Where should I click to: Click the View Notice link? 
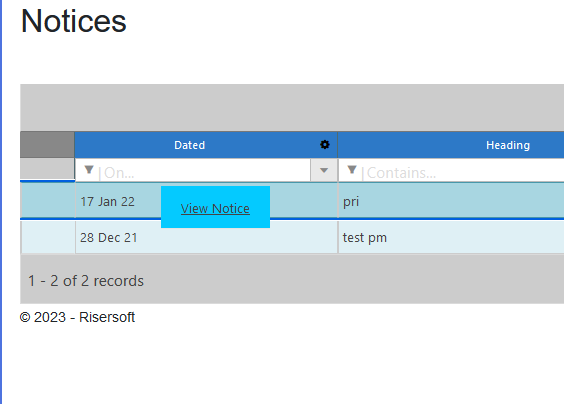click(215, 208)
